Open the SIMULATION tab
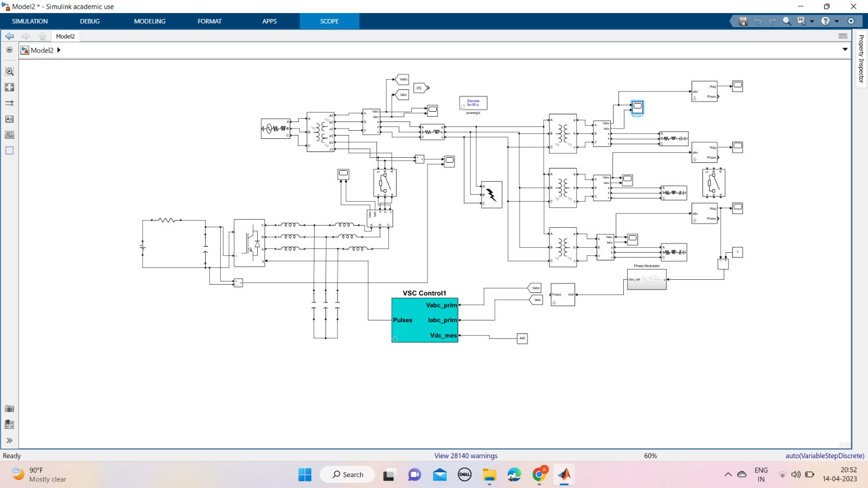Image resolution: width=868 pixels, height=488 pixels. 30,21
